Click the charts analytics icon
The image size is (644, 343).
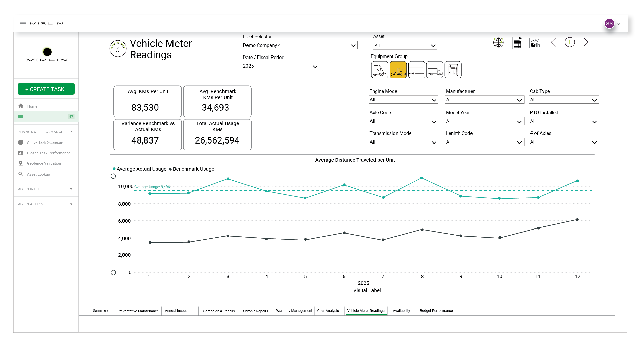point(535,43)
